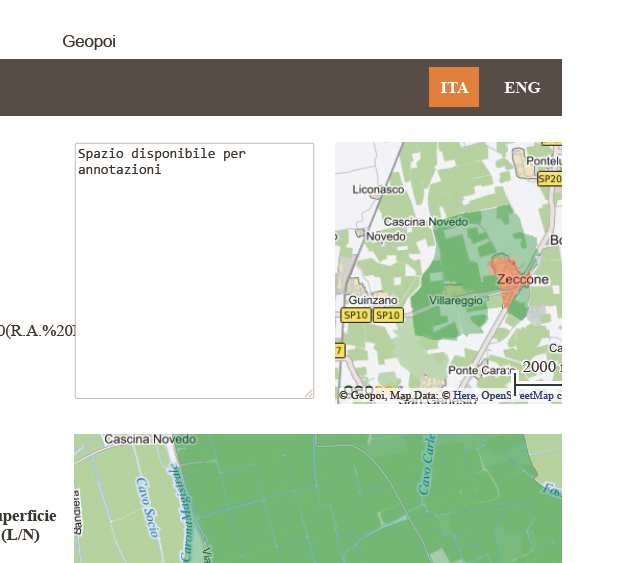
Task: Click the Liconasco place label
Action: 378,189
